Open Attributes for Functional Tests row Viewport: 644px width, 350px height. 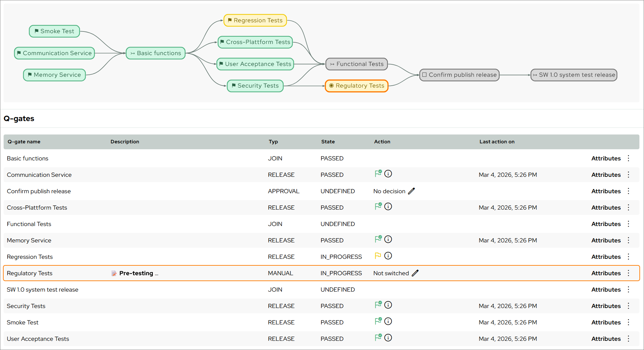coord(606,224)
